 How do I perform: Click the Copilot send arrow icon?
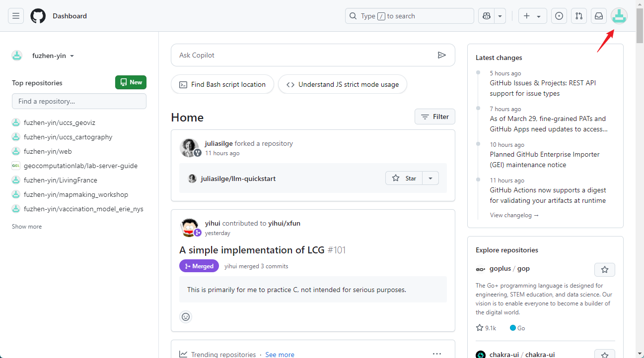pos(442,55)
